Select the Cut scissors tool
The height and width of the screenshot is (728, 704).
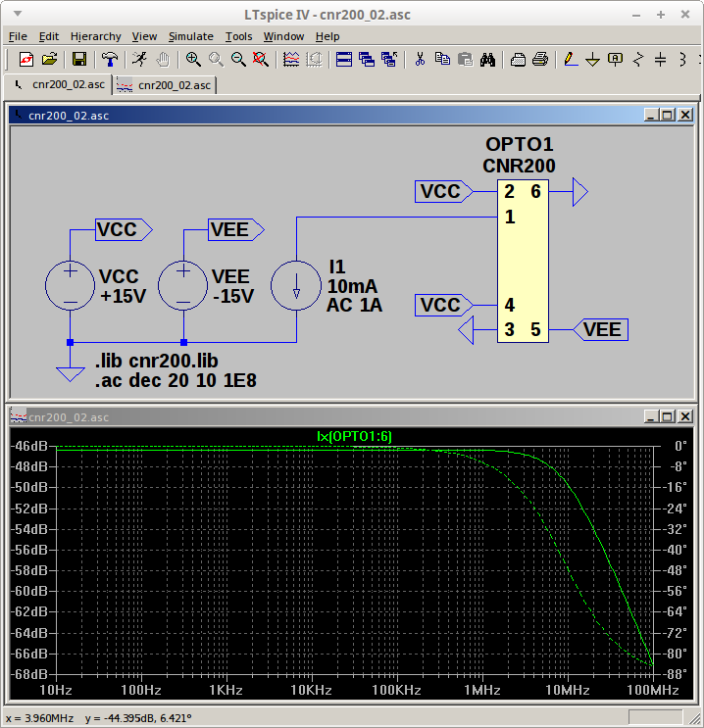coord(420,60)
